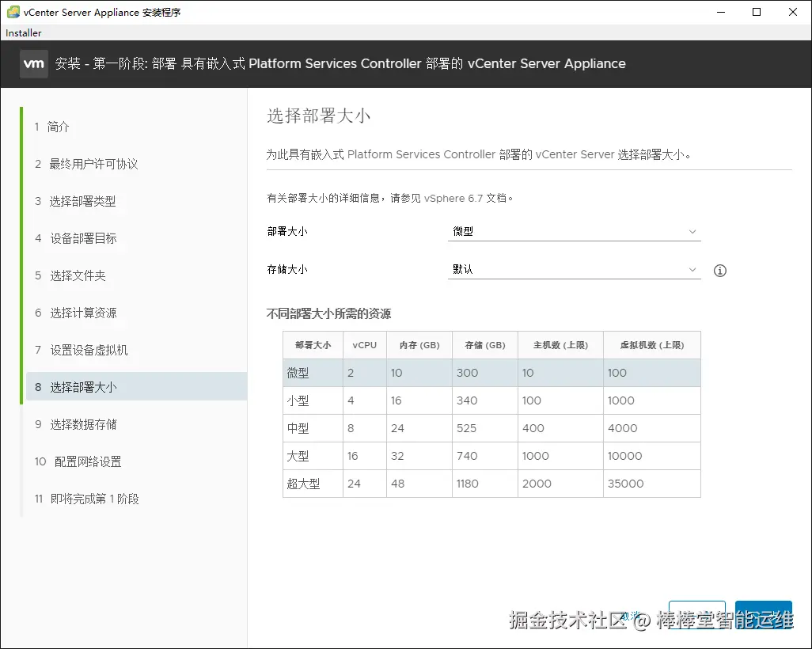Click the chevron arrow of 部署大小 field
The height and width of the screenshot is (649, 812).
tap(692, 232)
